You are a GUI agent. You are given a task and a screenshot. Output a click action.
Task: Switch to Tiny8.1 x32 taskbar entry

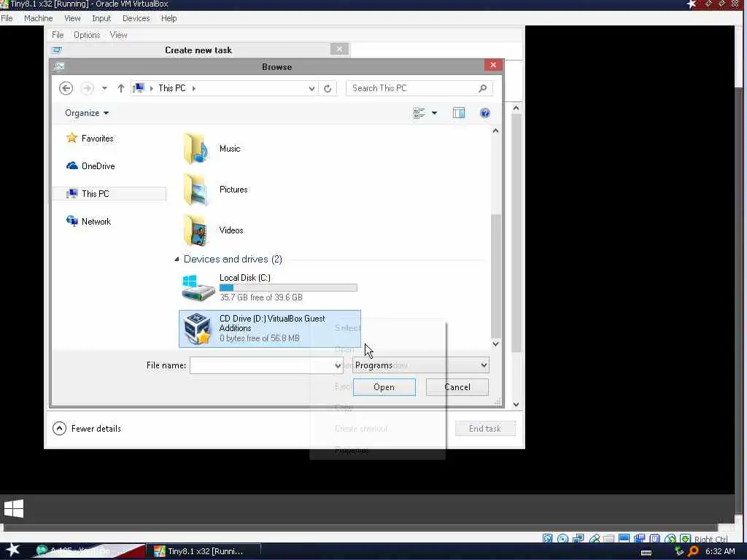click(x=203, y=551)
